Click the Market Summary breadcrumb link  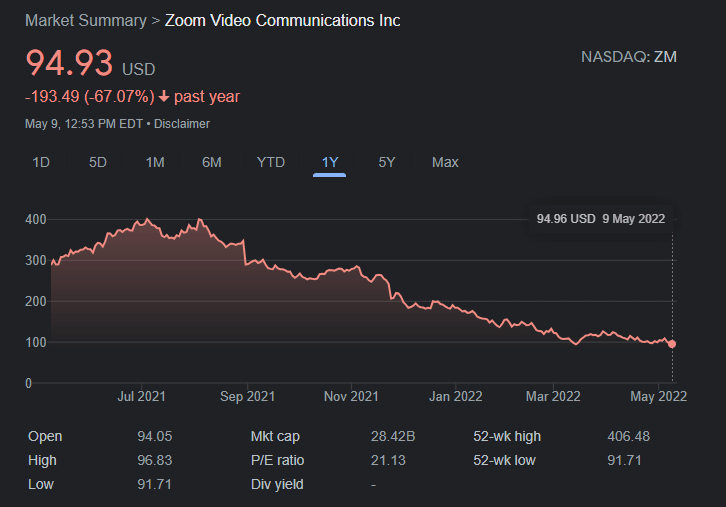85,20
